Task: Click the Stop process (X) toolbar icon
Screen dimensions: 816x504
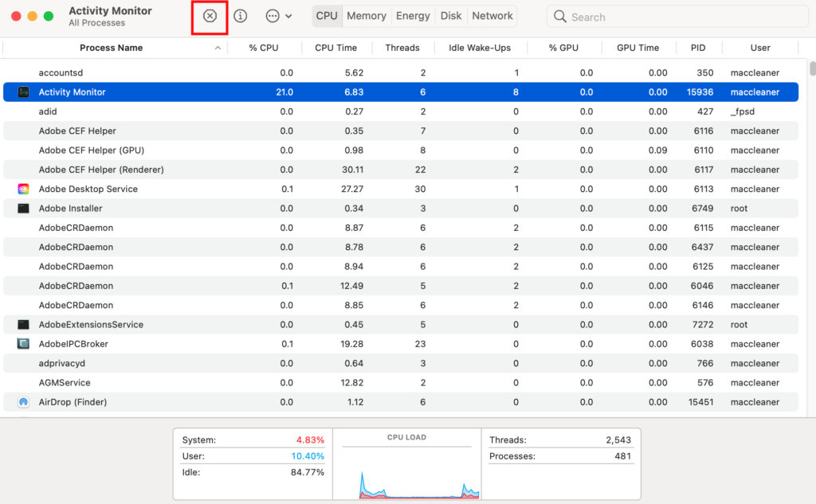Action: click(x=210, y=16)
